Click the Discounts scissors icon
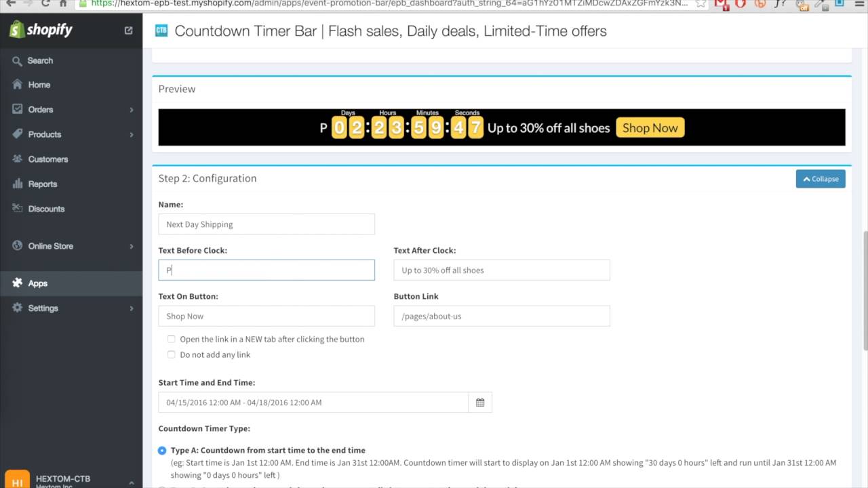 point(17,209)
